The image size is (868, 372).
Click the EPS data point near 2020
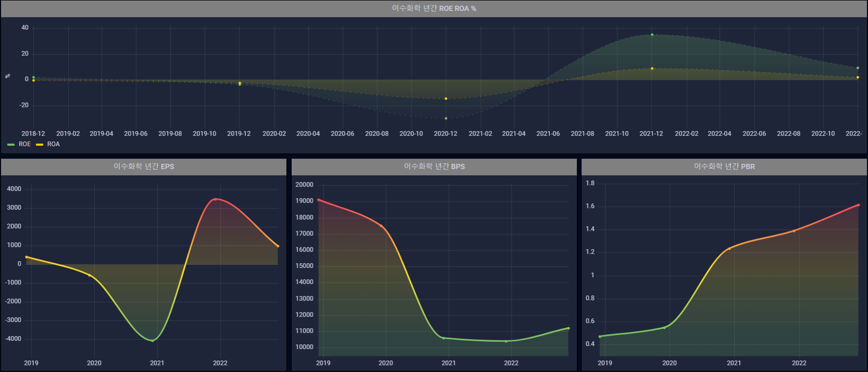pos(90,275)
